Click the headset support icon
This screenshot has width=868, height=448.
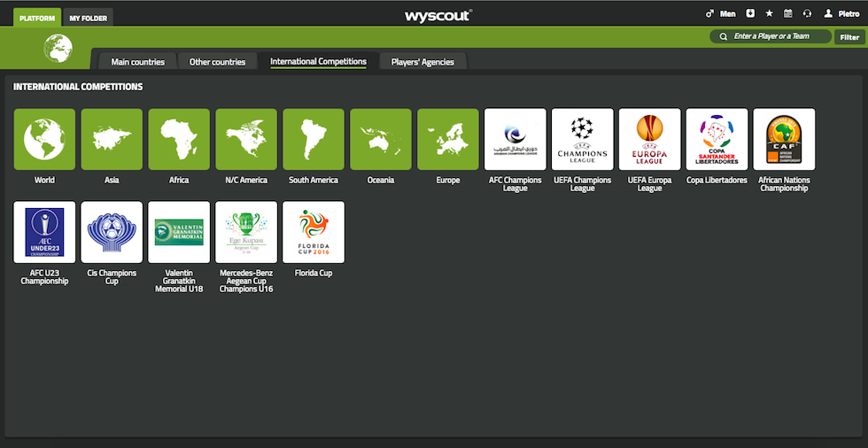[807, 13]
